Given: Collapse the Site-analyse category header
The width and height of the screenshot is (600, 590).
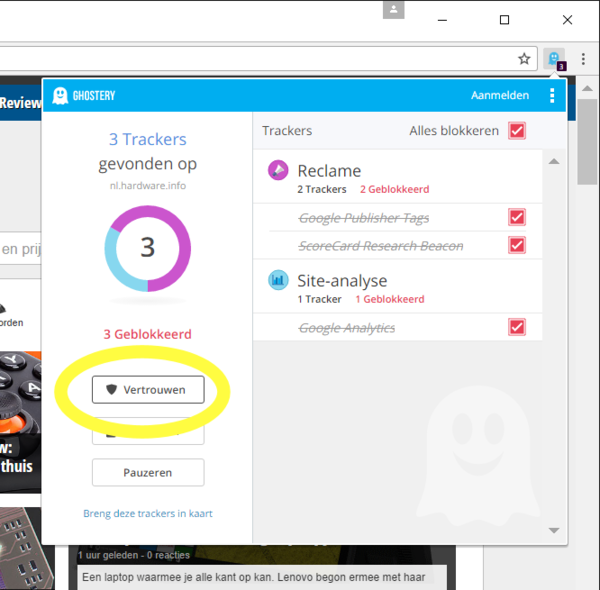Looking at the screenshot, I should click(x=398, y=286).
